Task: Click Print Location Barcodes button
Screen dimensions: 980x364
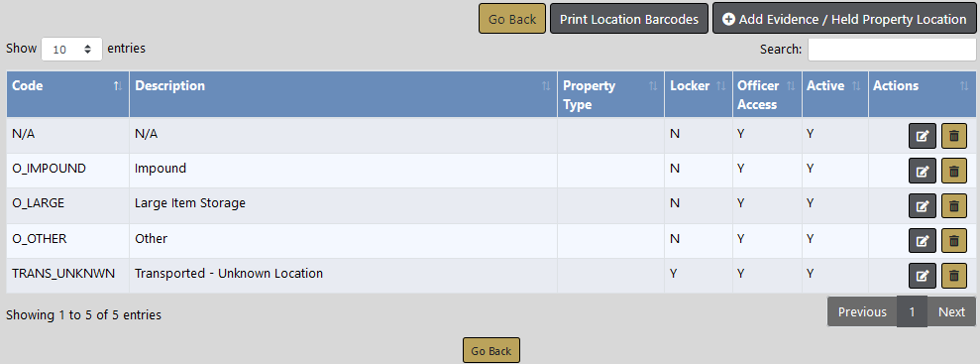Action: 629,19
